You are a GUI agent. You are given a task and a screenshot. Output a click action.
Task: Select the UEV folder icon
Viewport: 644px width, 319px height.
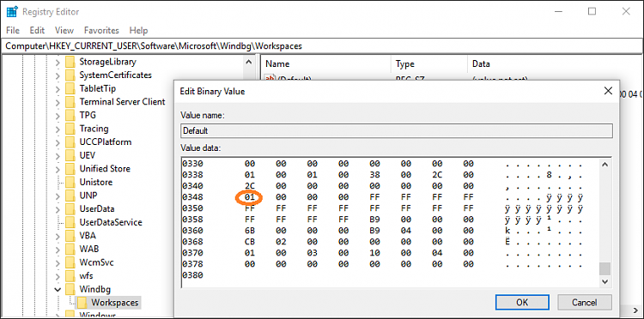click(71, 155)
